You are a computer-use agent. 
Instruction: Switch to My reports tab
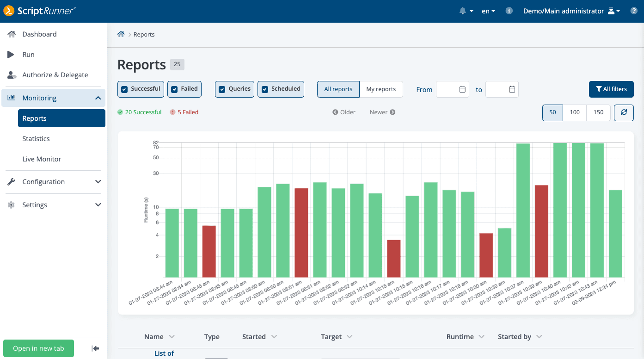coord(381,89)
